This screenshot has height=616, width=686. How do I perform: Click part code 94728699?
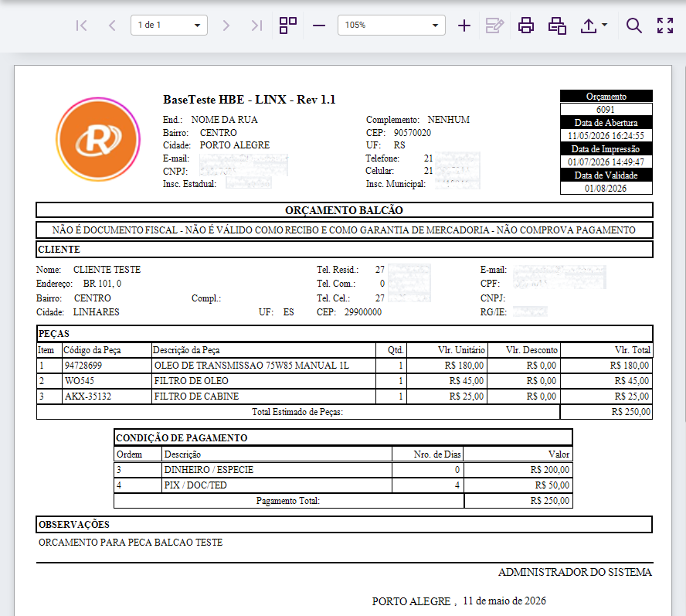(x=83, y=366)
